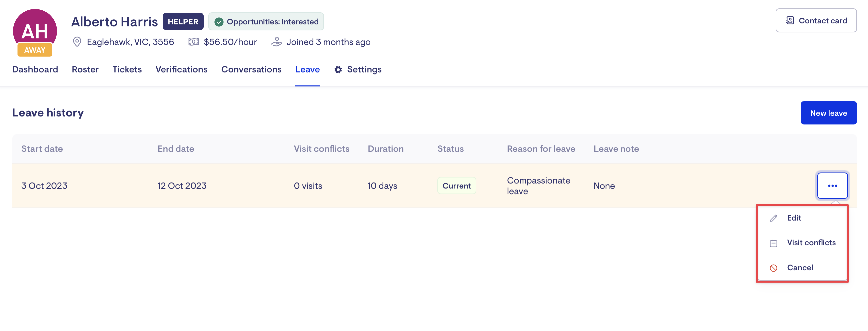Click the AH profile avatar
This screenshot has height=331, width=868.
pos(35,30)
